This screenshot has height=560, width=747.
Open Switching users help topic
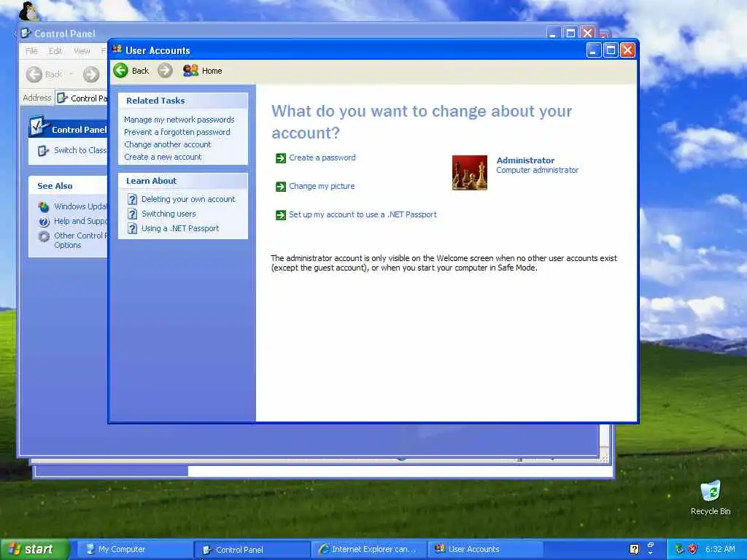(x=169, y=214)
